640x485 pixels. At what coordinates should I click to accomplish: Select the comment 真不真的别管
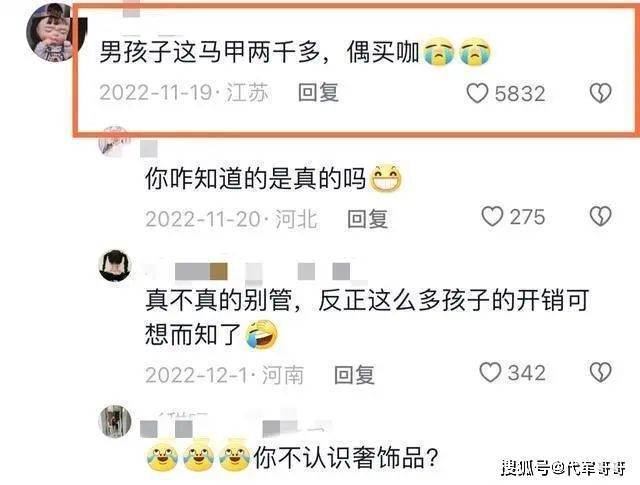[367, 317]
